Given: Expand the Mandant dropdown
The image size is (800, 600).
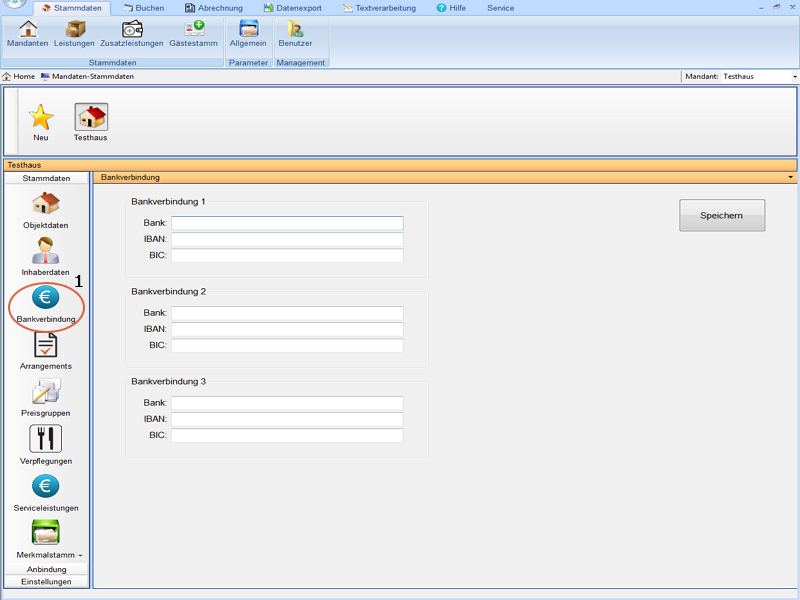Looking at the screenshot, I should click(x=795, y=77).
